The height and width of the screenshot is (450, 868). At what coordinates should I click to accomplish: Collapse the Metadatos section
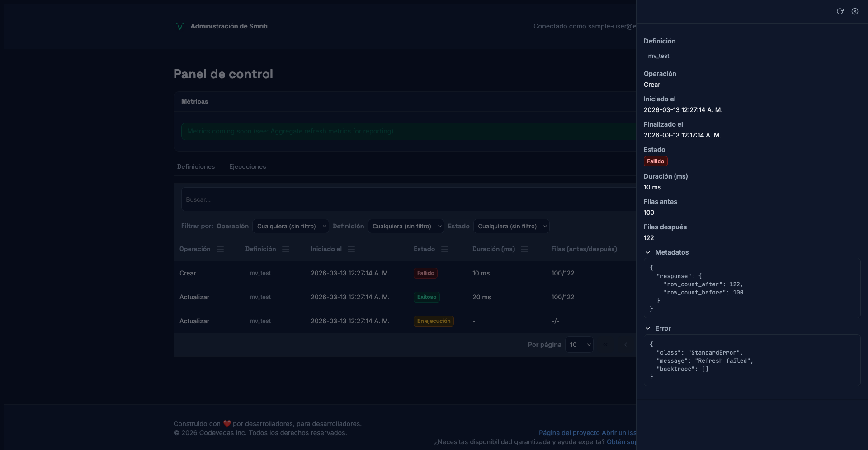click(648, 252)
